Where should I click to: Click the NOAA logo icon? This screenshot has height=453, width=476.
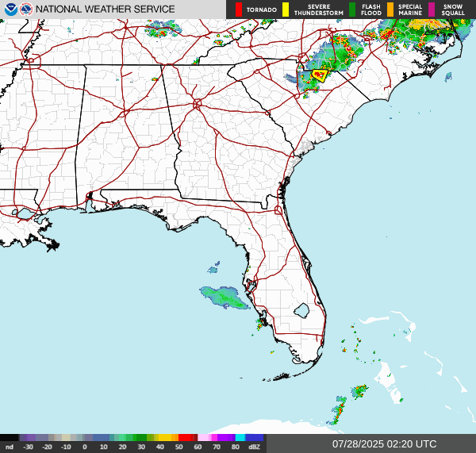[x=11, y=10]
